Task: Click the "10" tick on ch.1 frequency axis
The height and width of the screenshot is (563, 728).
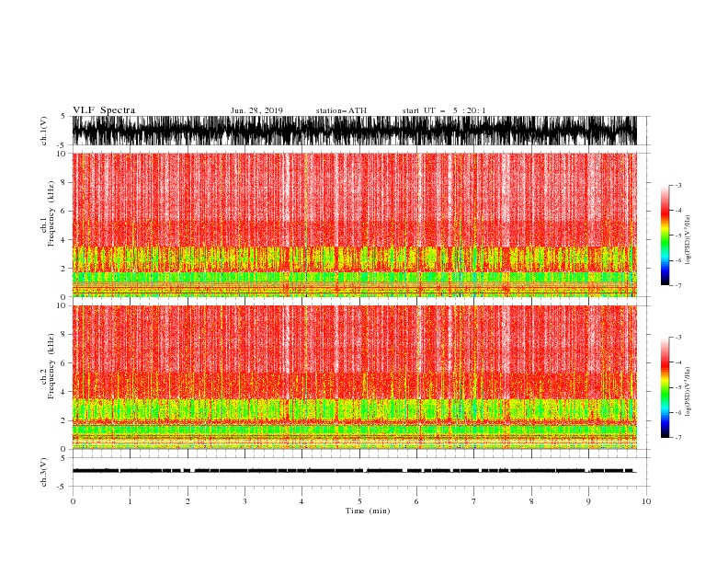Action: 62,154
